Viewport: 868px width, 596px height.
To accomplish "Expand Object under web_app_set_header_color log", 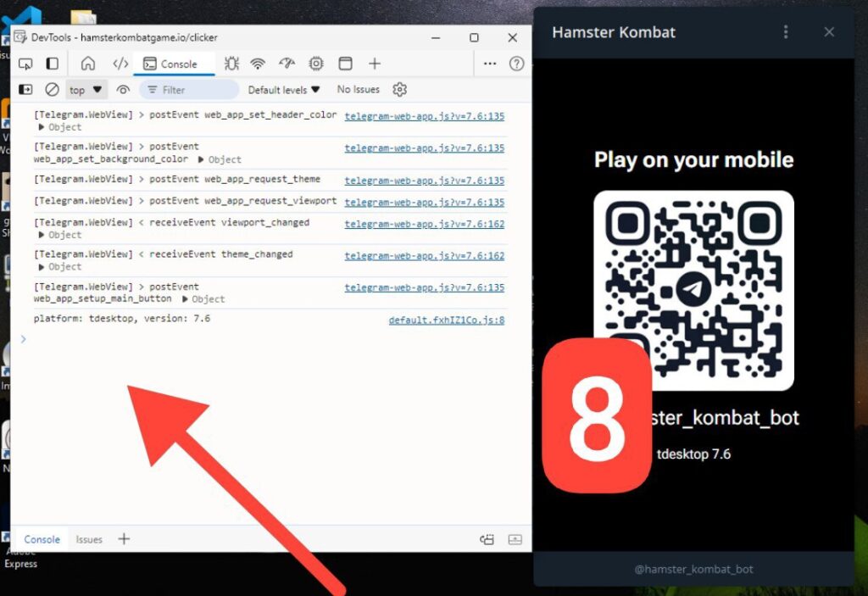I will pos(60,127).
